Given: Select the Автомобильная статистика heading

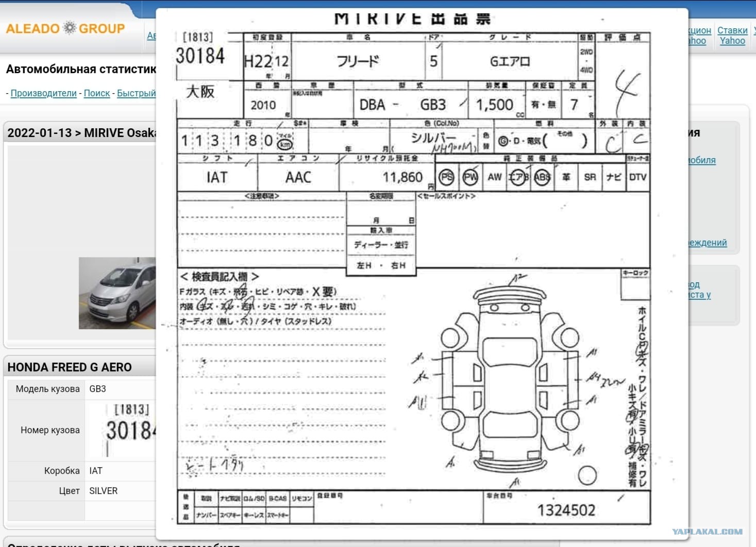Looking at the screenshot, I should 81,69.
